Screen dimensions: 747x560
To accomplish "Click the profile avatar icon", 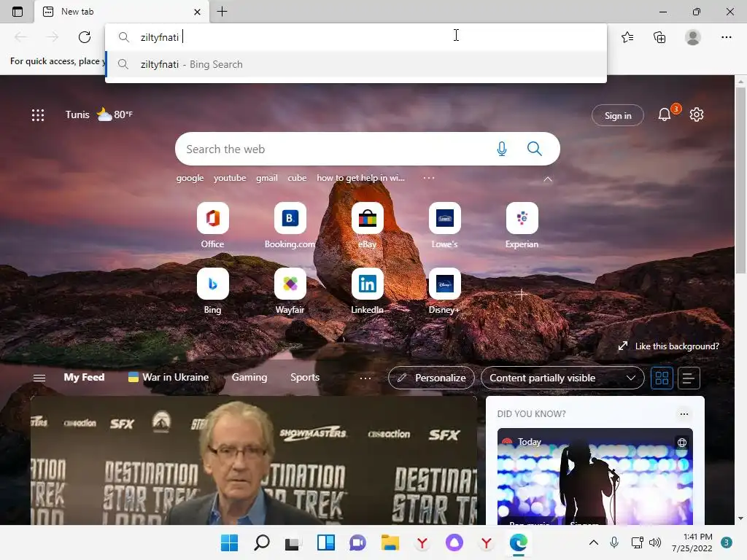I will pyautogui.click(x=693, y=37).
